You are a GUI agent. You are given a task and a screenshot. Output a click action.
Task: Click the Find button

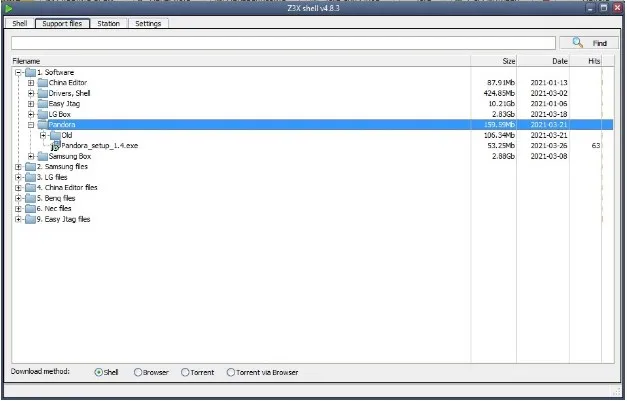click(589, 43)
